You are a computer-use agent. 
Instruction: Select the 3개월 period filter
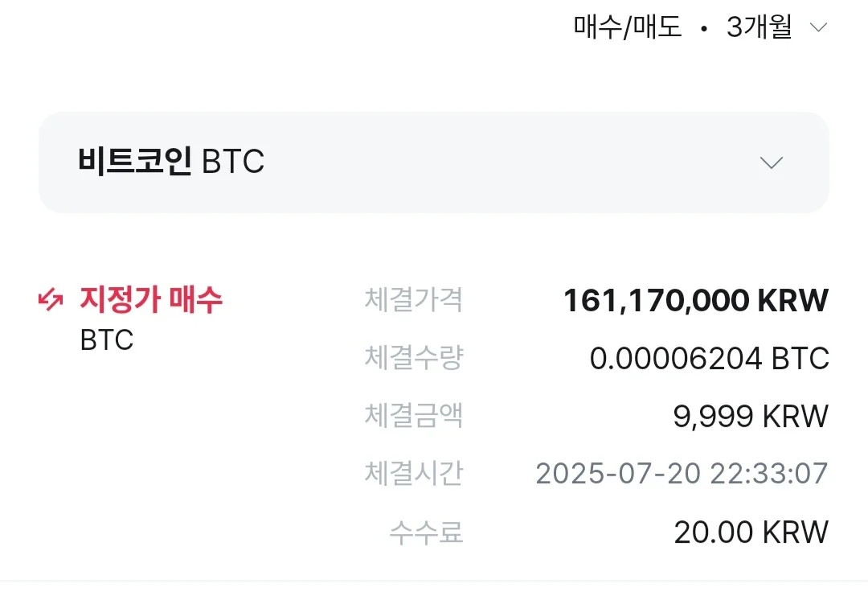tap(759, 27)
